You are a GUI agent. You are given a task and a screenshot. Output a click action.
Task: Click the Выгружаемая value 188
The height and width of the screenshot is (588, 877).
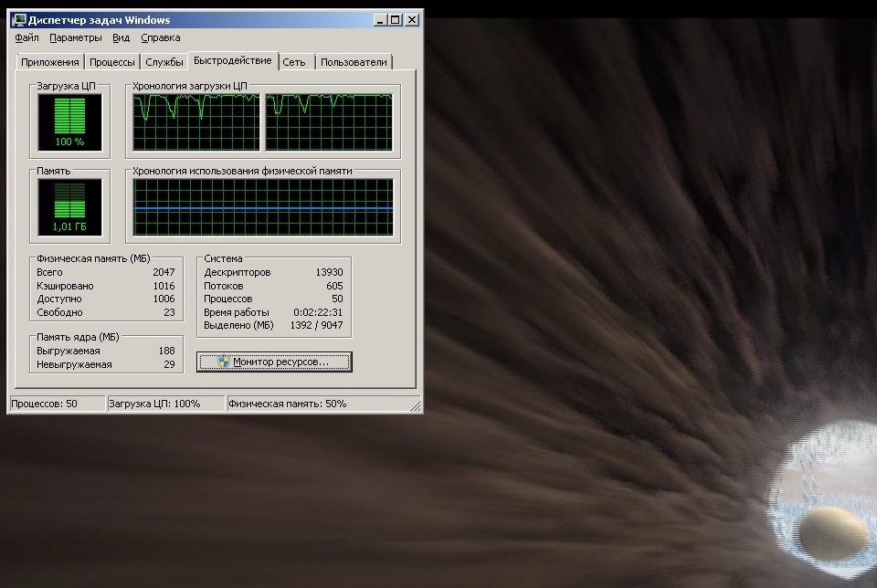coord(166,351)
